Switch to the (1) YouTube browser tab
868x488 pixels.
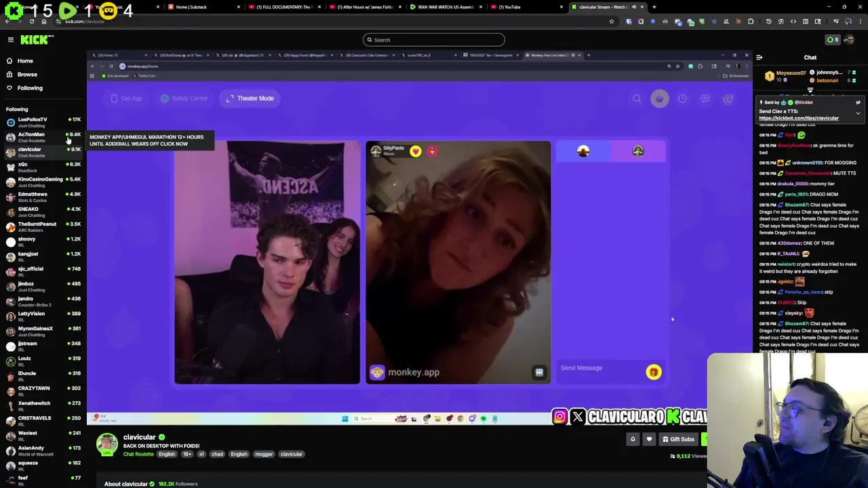(526, 7)
